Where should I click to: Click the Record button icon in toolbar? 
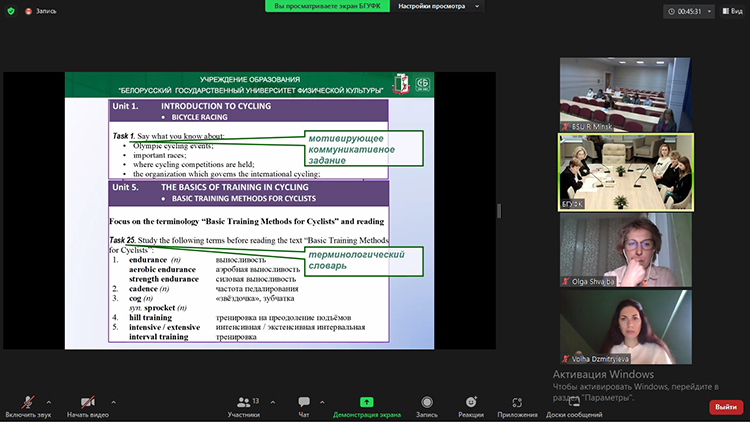pos(427,402)
